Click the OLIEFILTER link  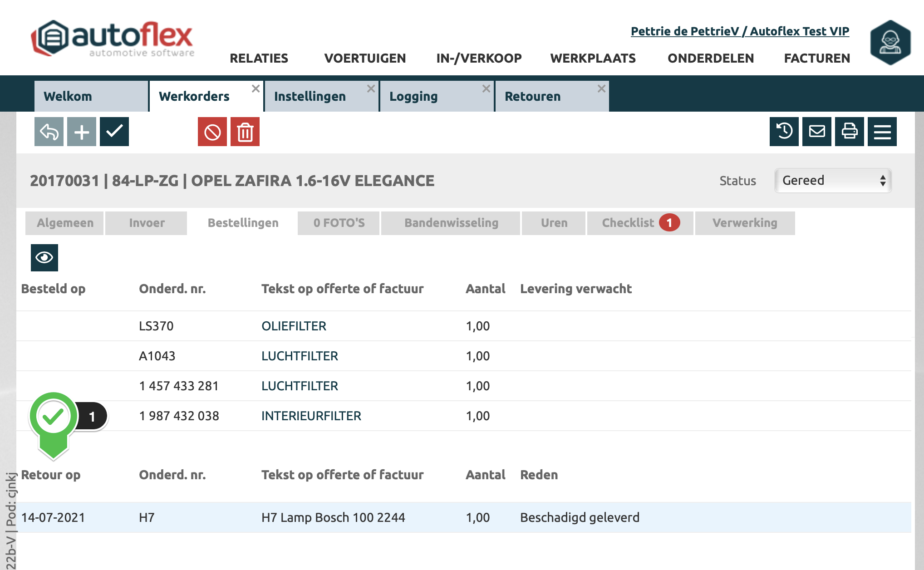(x=294, y=326)
